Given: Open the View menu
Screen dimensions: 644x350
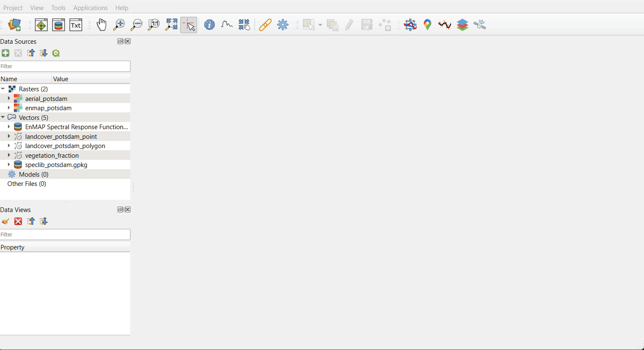Looking at the screenshot, I should pyautogui.click(x=37, y=8).
